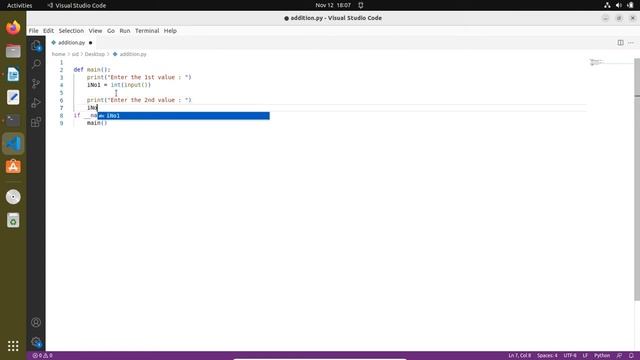This screenshot has width=640, height=360.
Task: Show errors and warnings in status bar
Action: (42, 356)
